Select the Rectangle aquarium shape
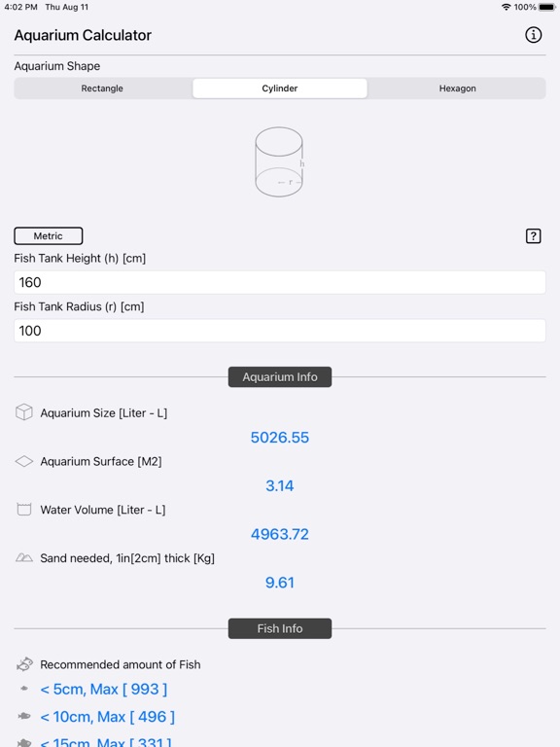The image size is (560, 747). (102, 89)
